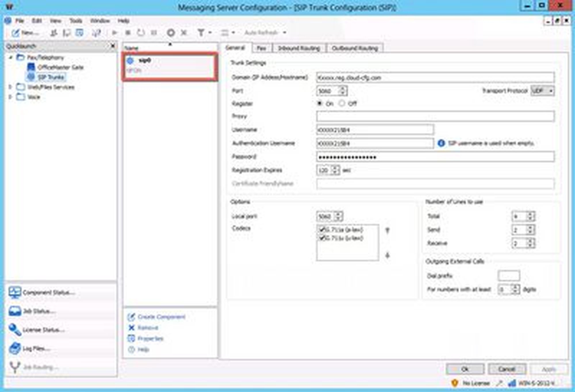Click info icon beside Authentication Username
Image resolution: width=575 pixels, height=392 pixels.
(441, 143)
